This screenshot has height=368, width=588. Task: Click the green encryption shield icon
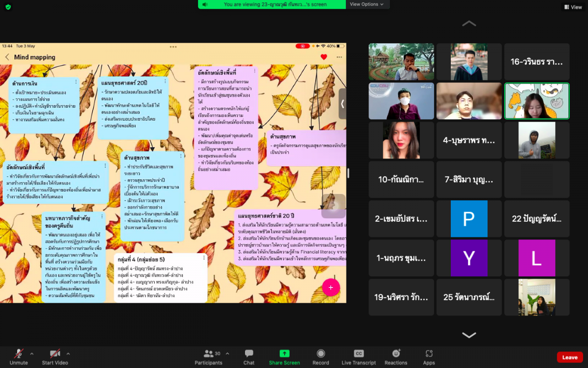(x=8, y=7)
